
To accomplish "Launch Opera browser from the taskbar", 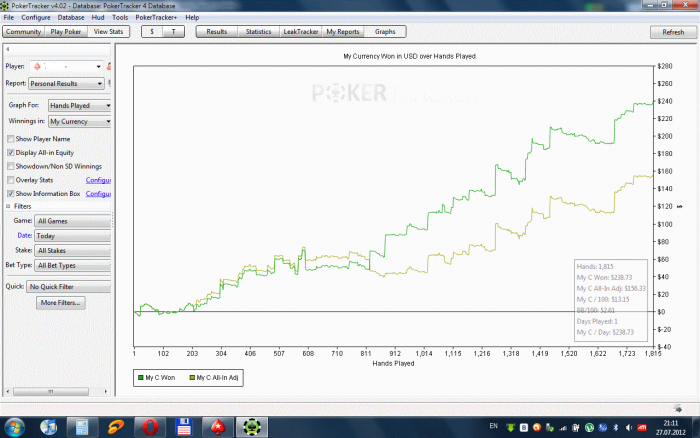I will coord(150,427).
